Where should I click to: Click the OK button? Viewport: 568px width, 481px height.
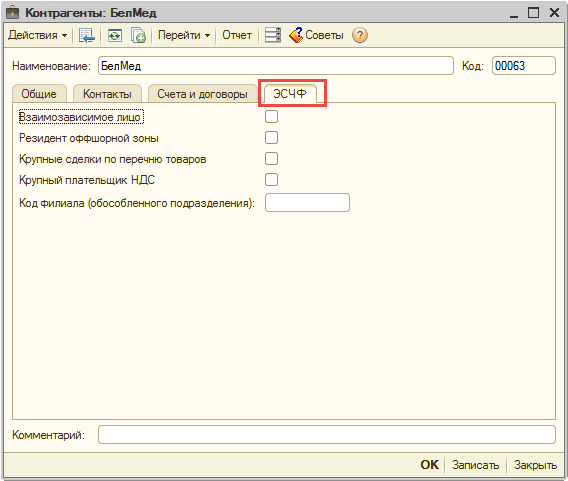[x=429, y=465]
